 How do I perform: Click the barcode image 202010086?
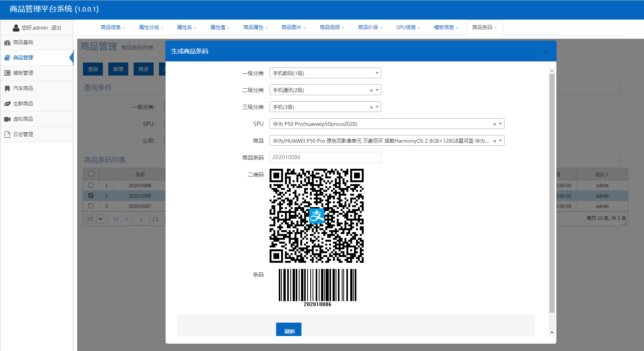point(318,288)
